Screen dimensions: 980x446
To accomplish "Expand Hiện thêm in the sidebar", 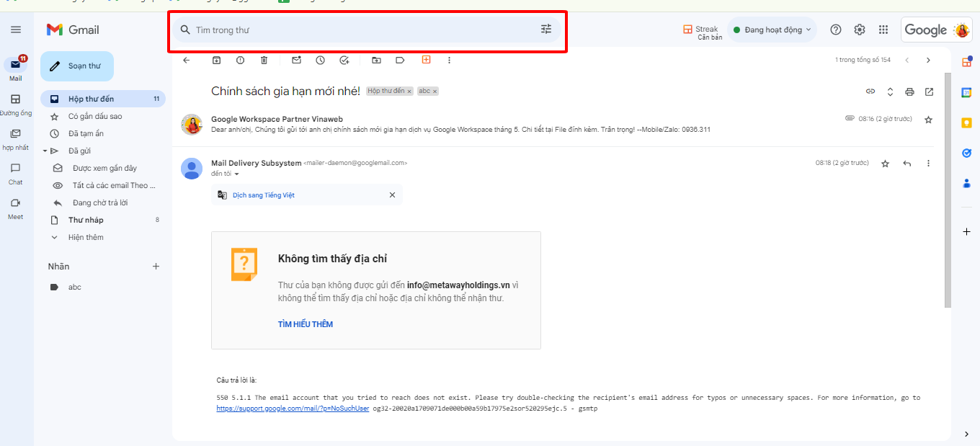I will (86, 237).
